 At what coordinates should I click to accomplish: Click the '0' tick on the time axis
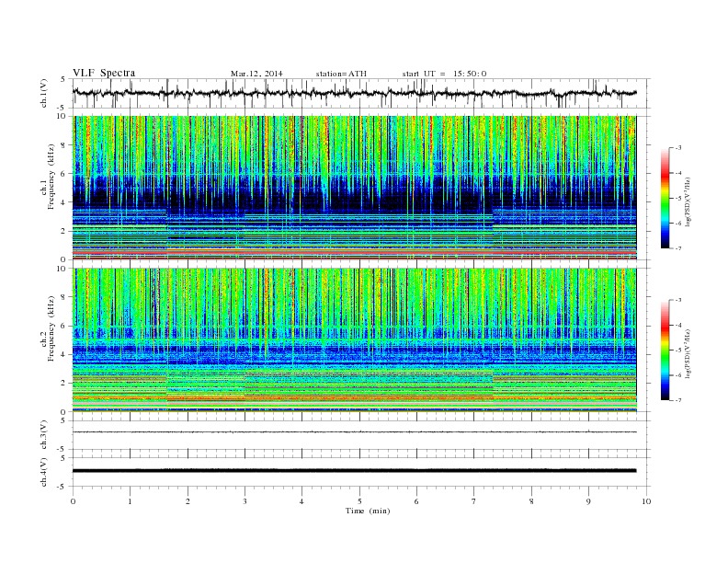pyautogui.click(x=73, y=501)
